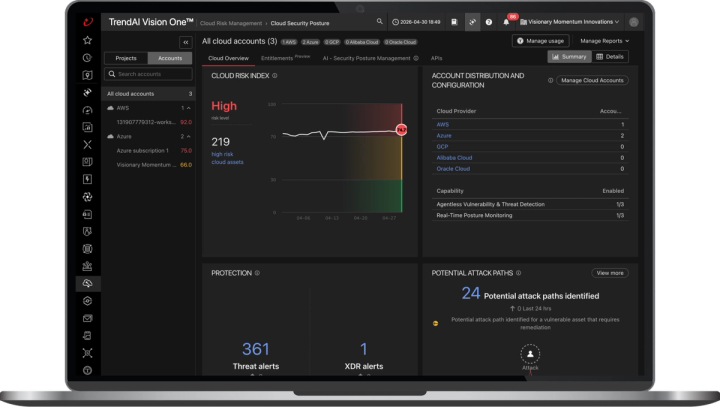Select Visionary Momentum account row

148,165
